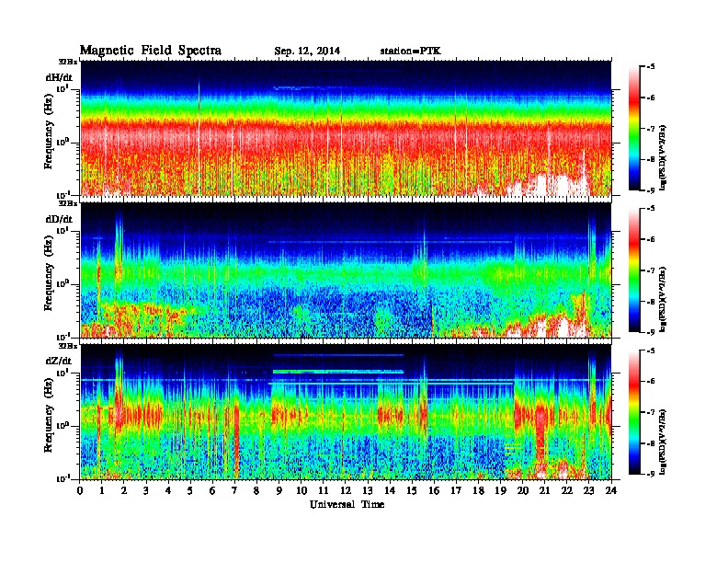Click the time axis tick label "15"

click(412, 490)
